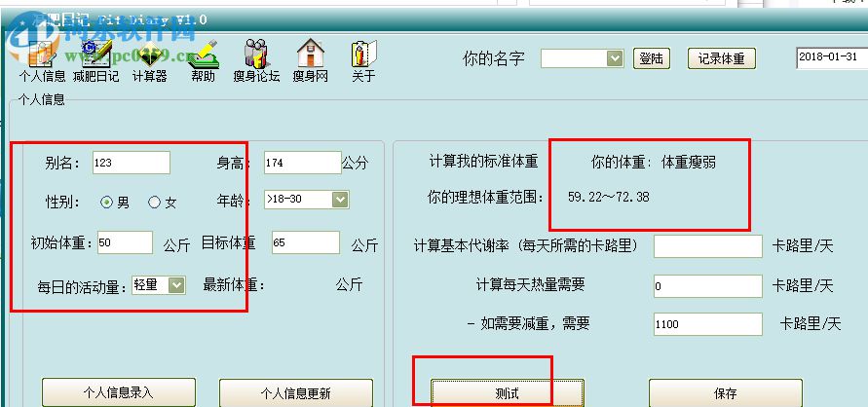Click the 保存 save button
This screenshot has height=407, width=868.
(725, 393)
